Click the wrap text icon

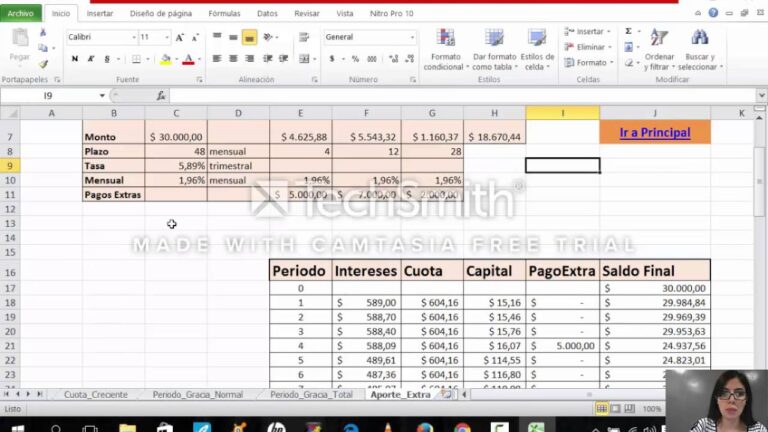tap(304, 37)
